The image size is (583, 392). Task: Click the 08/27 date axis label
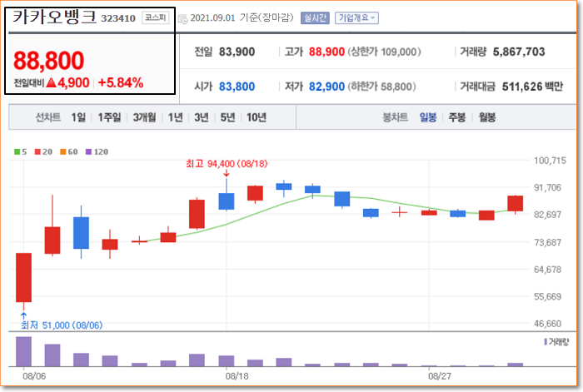pos(440,376)
